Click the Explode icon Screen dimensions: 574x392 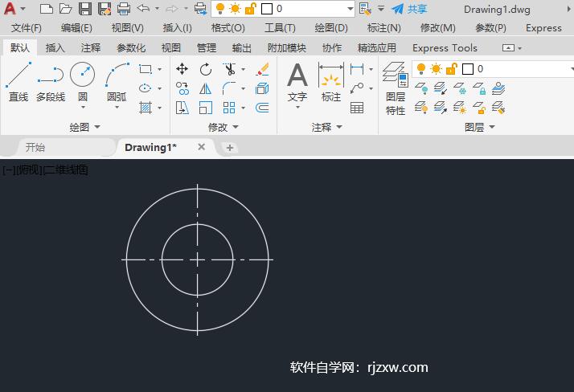tap(262, 88)
